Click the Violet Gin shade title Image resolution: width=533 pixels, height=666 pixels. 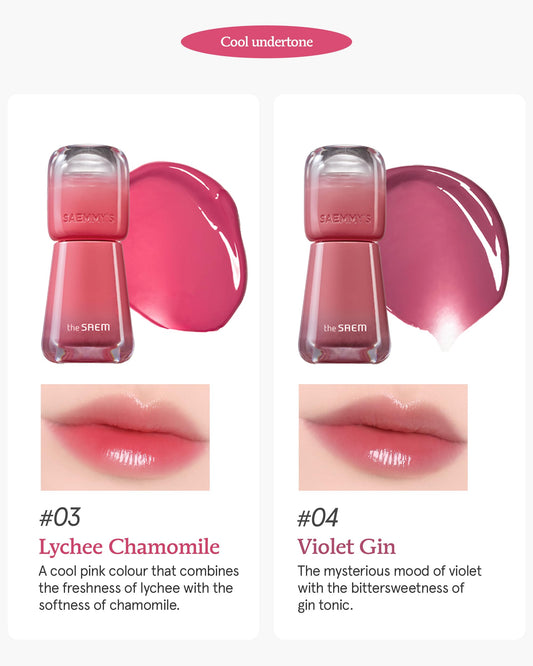pos(346,547)
